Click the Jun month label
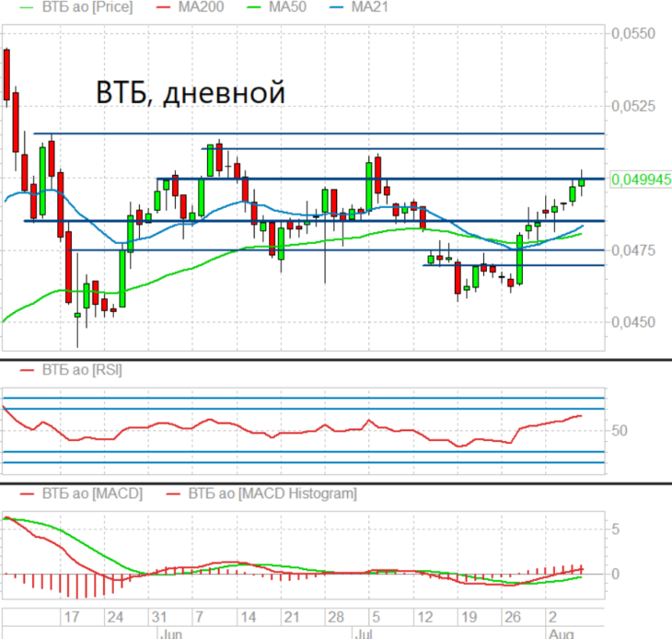This screenshot has width=672, height=639. coord(171,633)
